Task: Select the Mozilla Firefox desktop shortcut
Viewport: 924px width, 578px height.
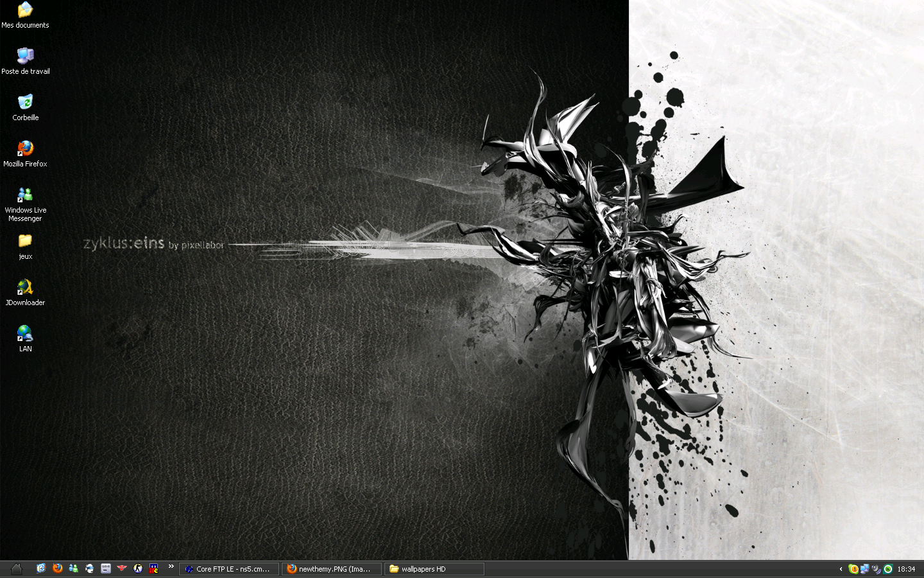Action: click(x=25, y=154)
